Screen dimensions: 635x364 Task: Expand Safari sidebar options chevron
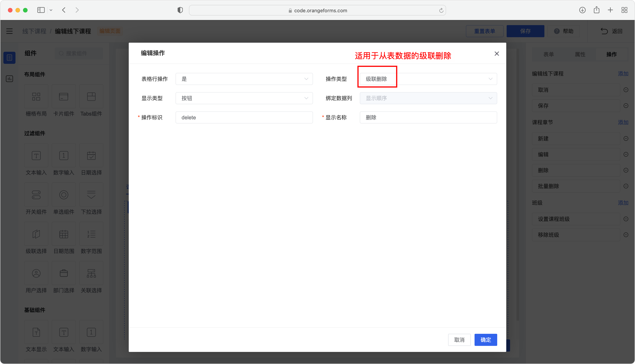coord(51,10)
